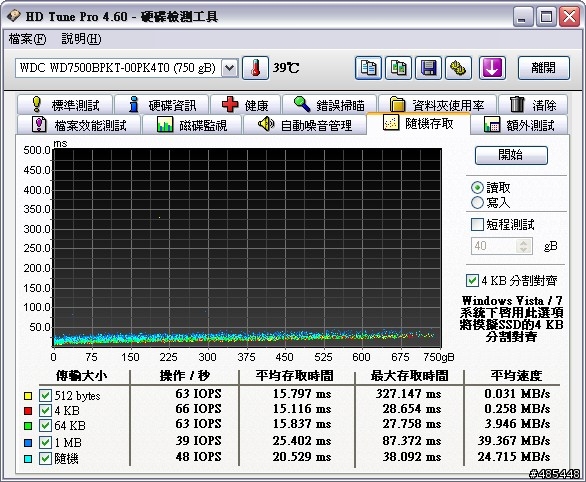Image resolution: width=586 pixels, height=482 pixels.
Task: Open 硬碟資訊 info tab
Action: pyautogui.click(x=161, y=105)
